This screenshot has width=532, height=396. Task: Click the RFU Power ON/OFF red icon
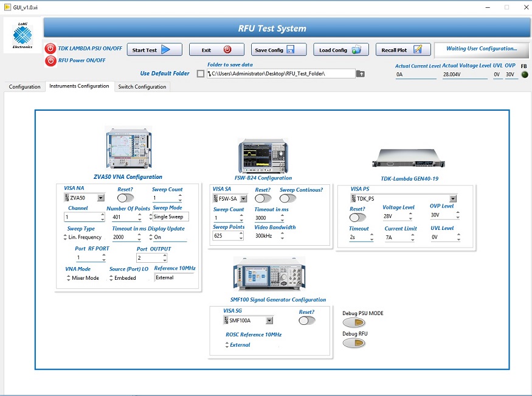50,61
